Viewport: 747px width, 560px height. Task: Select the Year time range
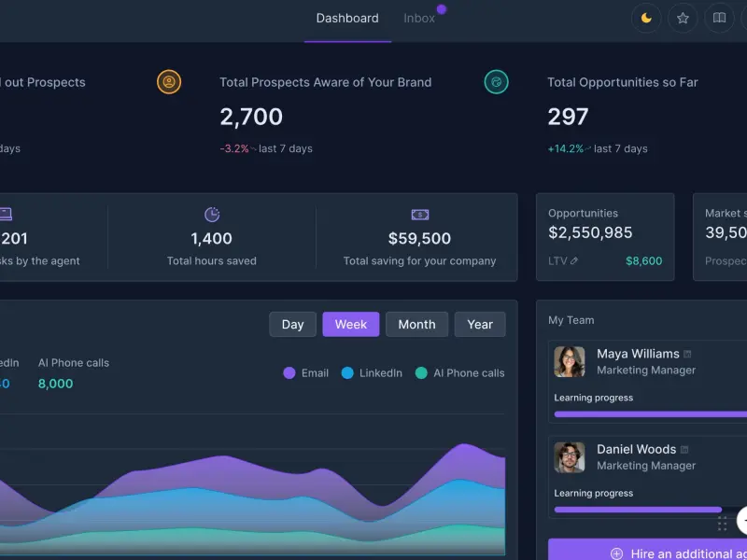480,324
